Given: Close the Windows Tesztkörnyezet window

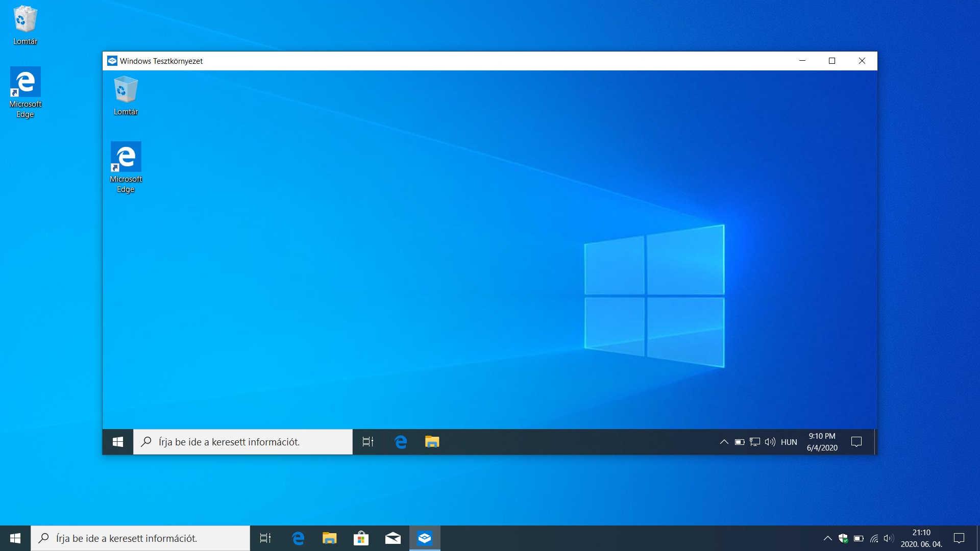Looking at the screenshot, I should pyautogui.click(x=862, y=61).
